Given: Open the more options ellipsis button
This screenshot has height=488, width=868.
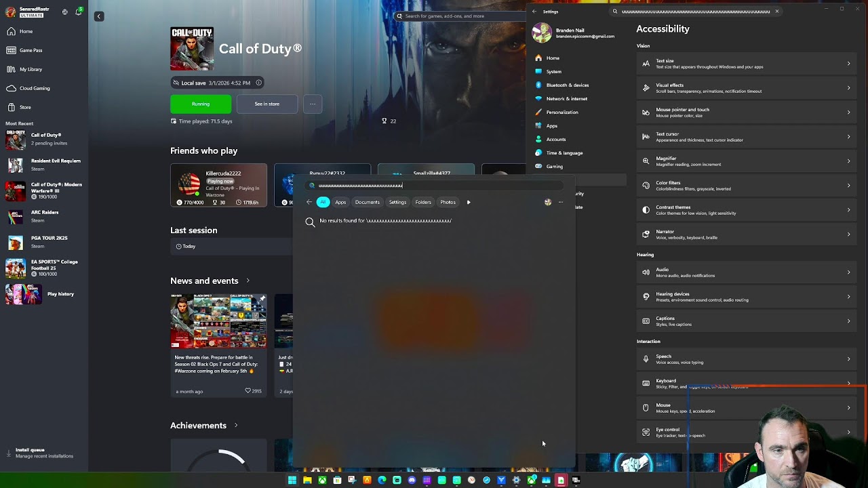Looking at the screenshot, I should 312,104.
